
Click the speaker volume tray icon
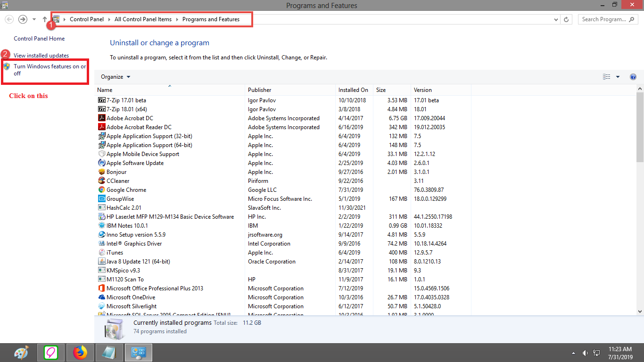point(585,353)
